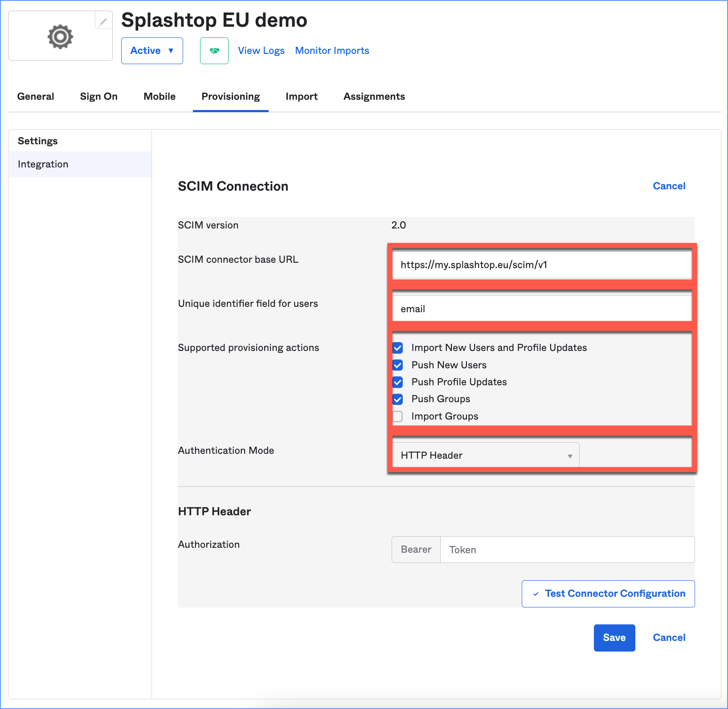Click the Settings sidebar heading
The height and width of the screenshot is (709, 728).
[38, 141]
